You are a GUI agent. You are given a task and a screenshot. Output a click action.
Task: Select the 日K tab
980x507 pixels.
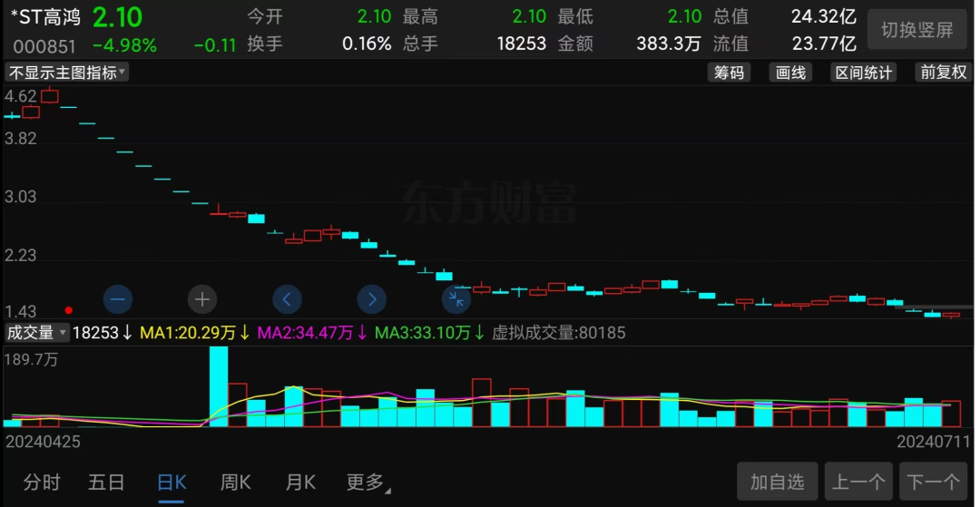coord(171,482)
